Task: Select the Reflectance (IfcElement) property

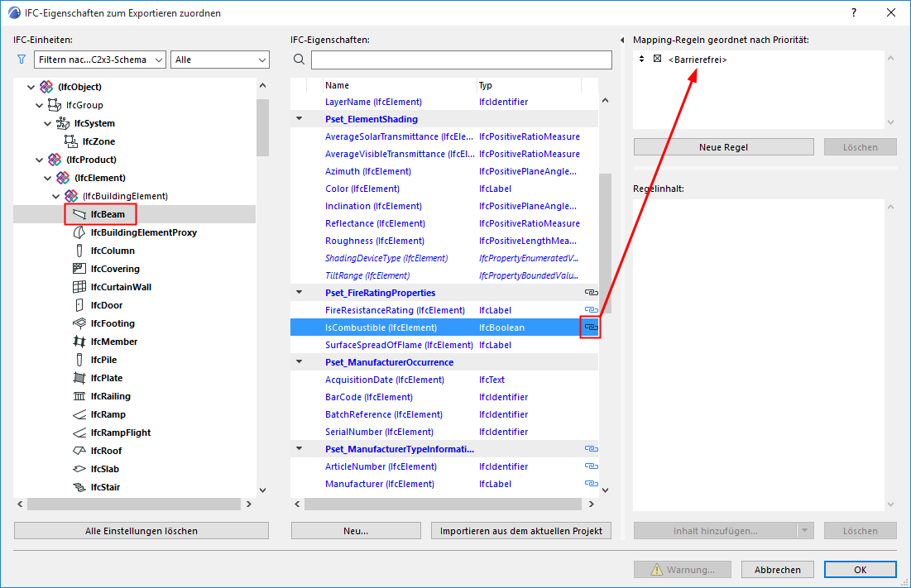Action: pos(444,223)
